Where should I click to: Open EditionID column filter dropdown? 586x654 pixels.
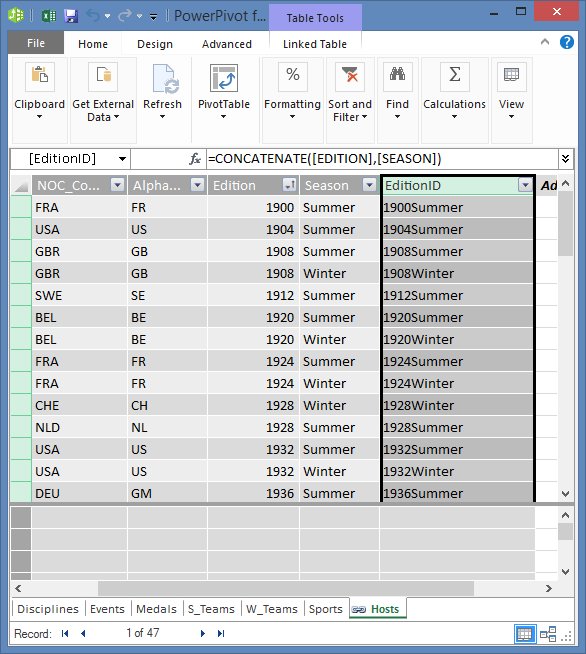(x=525, y=185)
